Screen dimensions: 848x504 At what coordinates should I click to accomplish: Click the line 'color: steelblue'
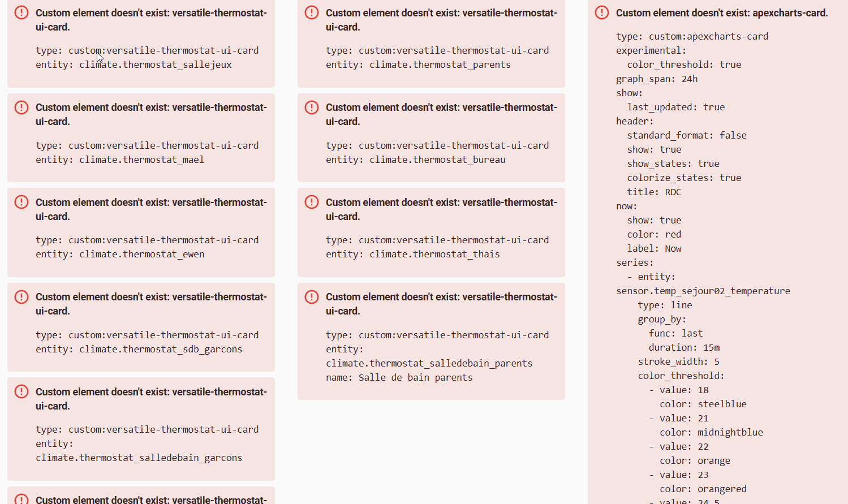tap(703, 404)
